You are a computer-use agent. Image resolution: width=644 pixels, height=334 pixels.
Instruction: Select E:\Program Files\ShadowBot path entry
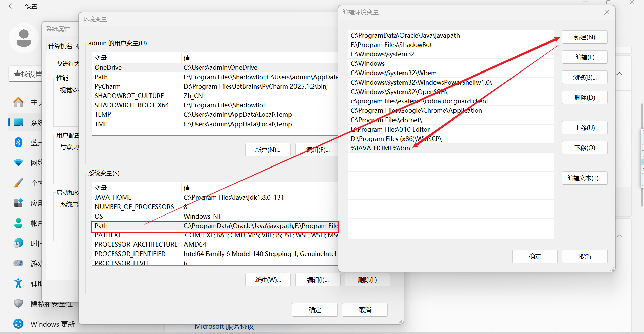point(451,45)
